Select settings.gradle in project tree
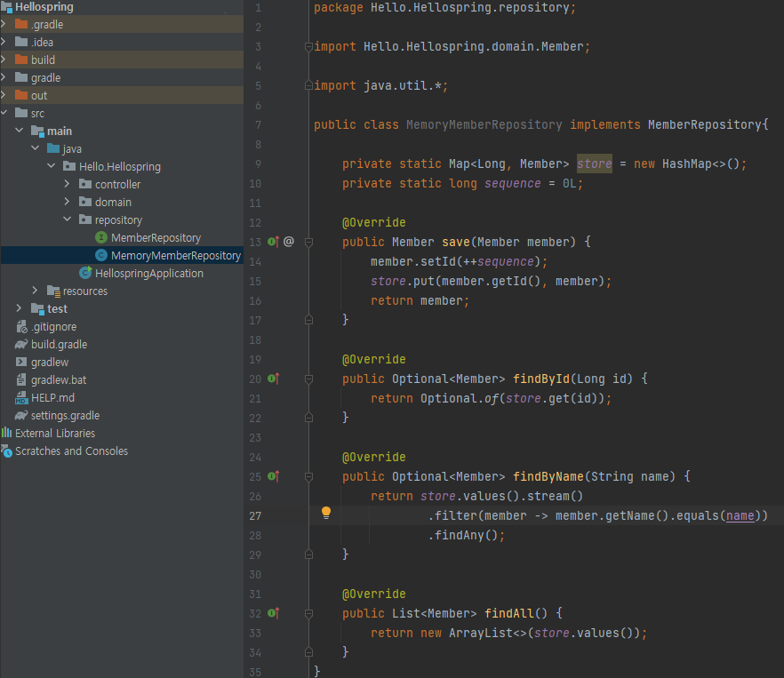The width and height of the screenshot is (784, 678). (65, 416)
